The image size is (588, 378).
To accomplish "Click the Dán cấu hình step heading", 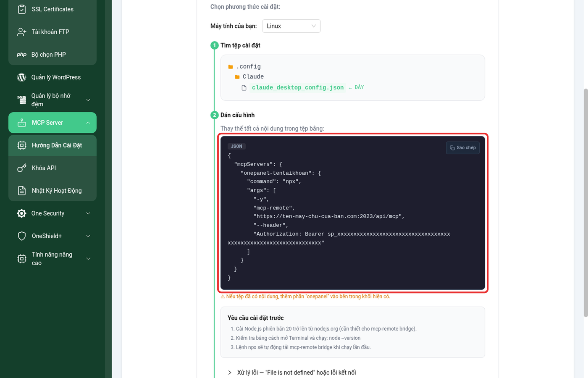I will click(x=237, y=115).
